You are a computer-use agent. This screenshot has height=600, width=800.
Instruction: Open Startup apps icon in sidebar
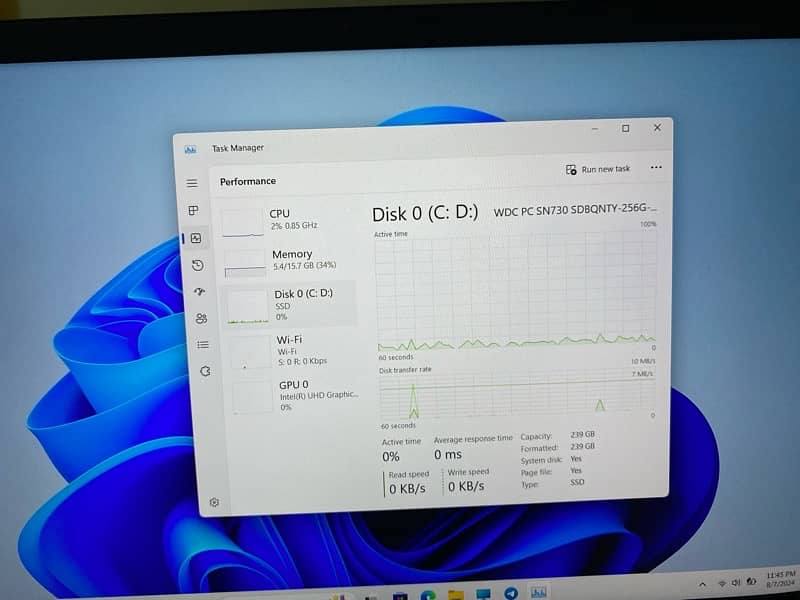(x=200, y=292)
